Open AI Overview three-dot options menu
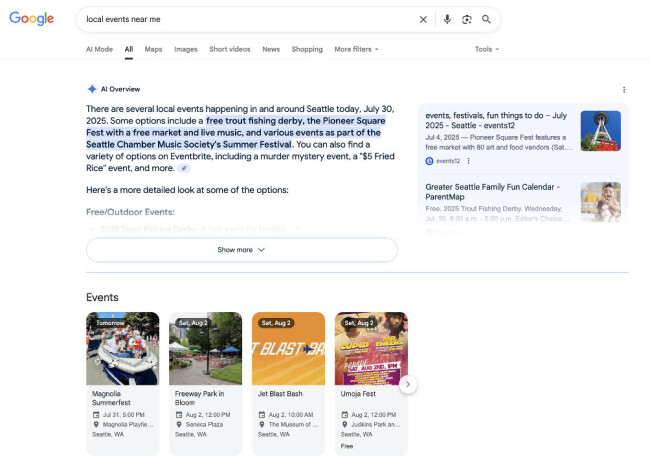This screenshot has width=650, height=463. (623, 90)
